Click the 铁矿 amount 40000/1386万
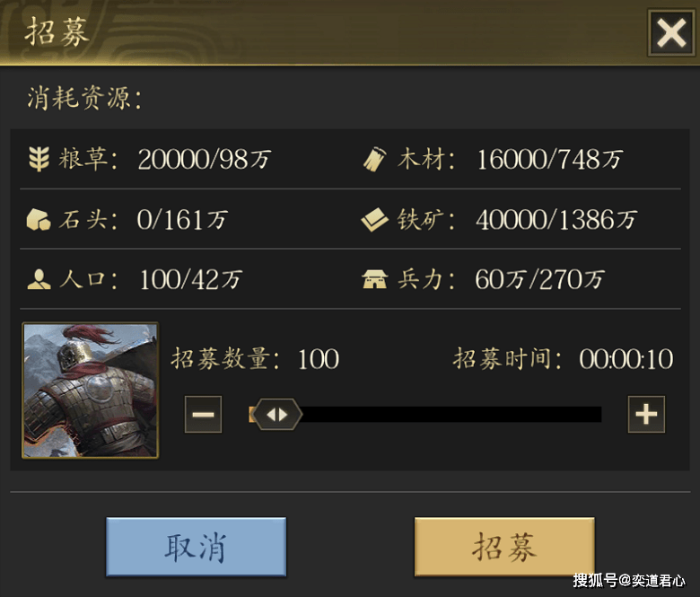This screenshot has height=597, width=700. (x=556, y=220)
